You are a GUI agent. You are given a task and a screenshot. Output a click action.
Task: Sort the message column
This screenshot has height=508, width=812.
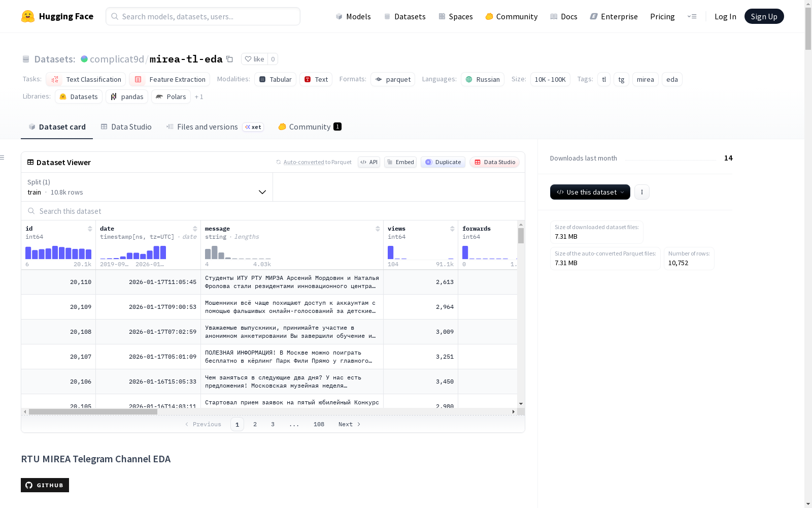(378, 229)
